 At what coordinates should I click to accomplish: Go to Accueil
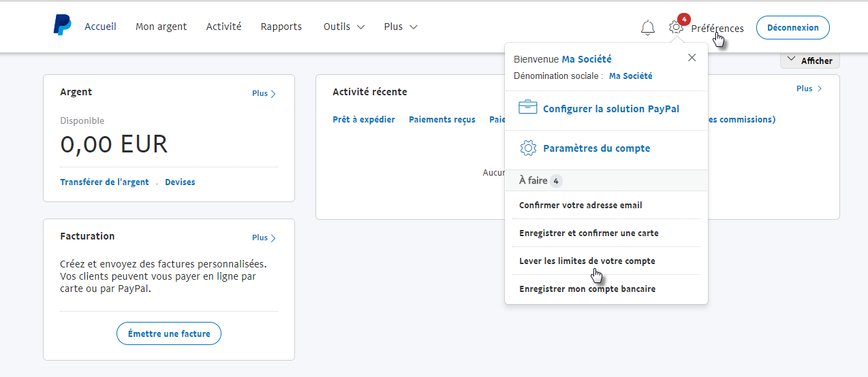(x=100, y=27)
